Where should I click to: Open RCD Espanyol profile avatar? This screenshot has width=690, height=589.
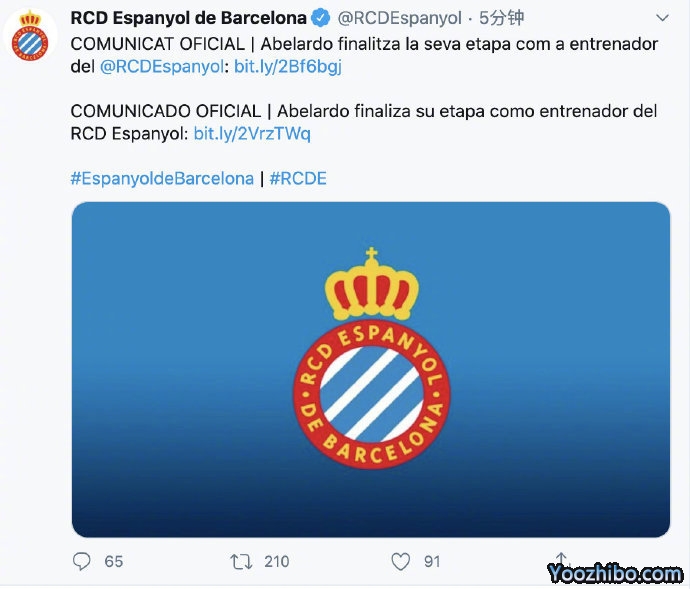point(30,36)
